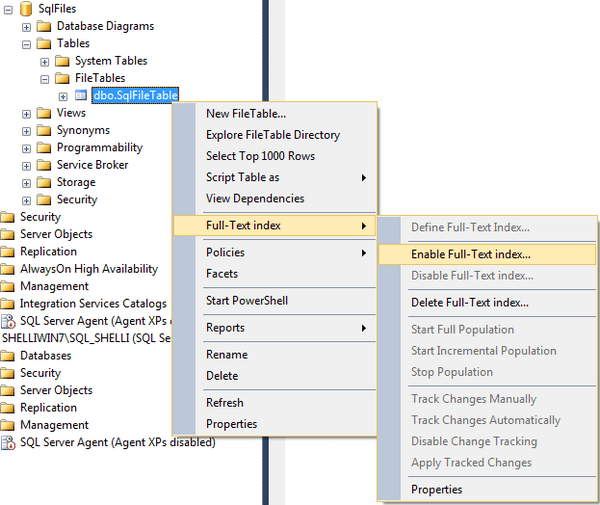Click the FileTables folder icon
Screen dimensions: 600x505
pyautogui.click(x=62, y=78)
